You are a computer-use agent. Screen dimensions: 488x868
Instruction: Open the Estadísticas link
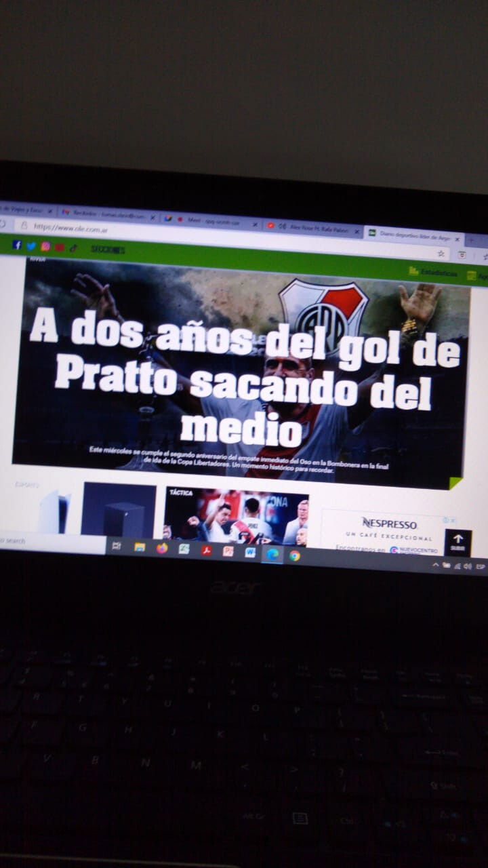point(432,272)
